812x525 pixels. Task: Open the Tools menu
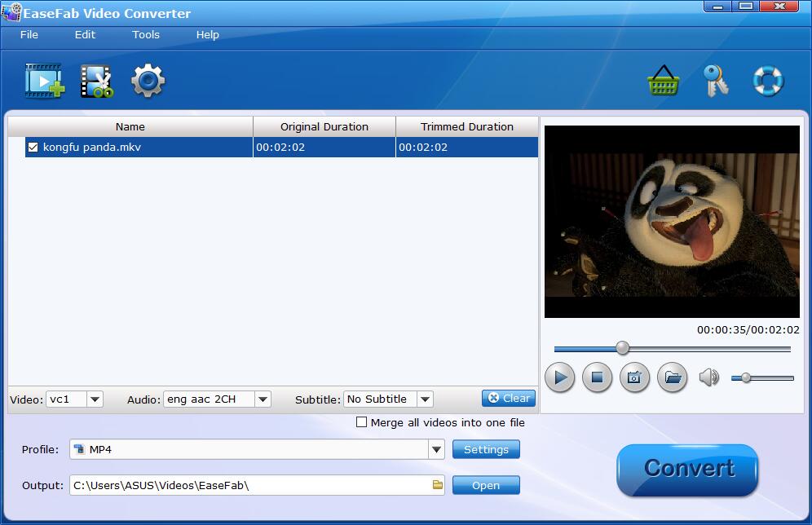point(145,35)
